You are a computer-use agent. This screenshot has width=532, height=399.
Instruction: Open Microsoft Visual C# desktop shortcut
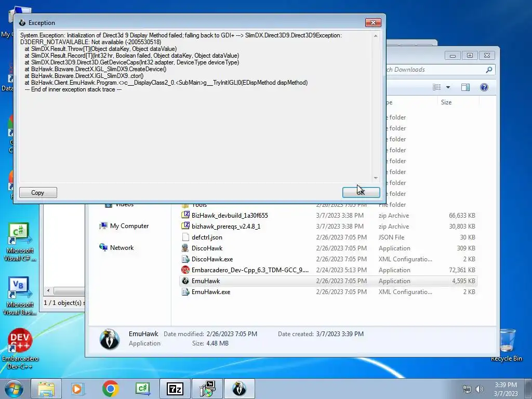coord(19,242)
